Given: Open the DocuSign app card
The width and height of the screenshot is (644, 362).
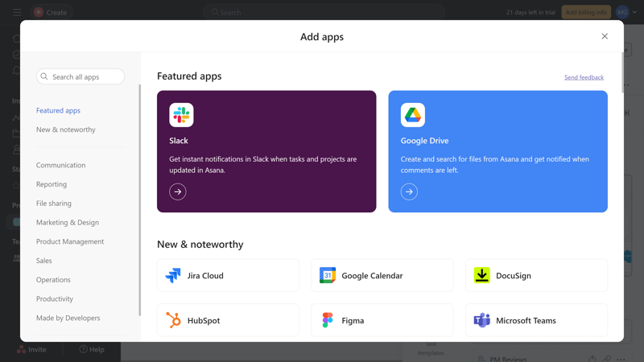Looking at the screenshot, I should 536,275.
